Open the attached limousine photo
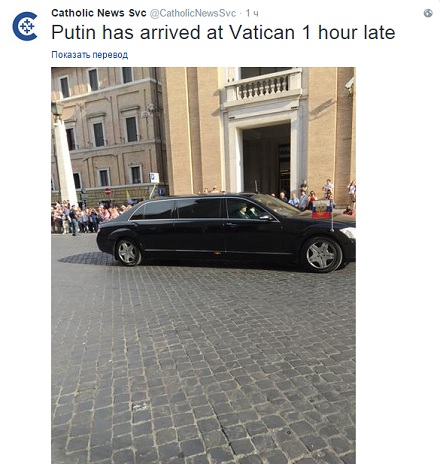 click(x=203, y=265)
